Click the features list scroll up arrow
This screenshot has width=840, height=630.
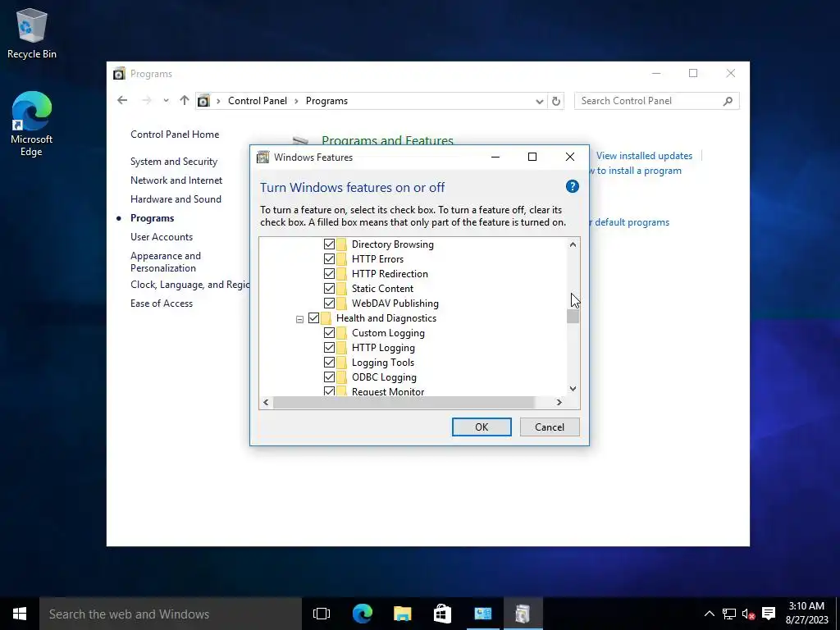coord(573,244)
